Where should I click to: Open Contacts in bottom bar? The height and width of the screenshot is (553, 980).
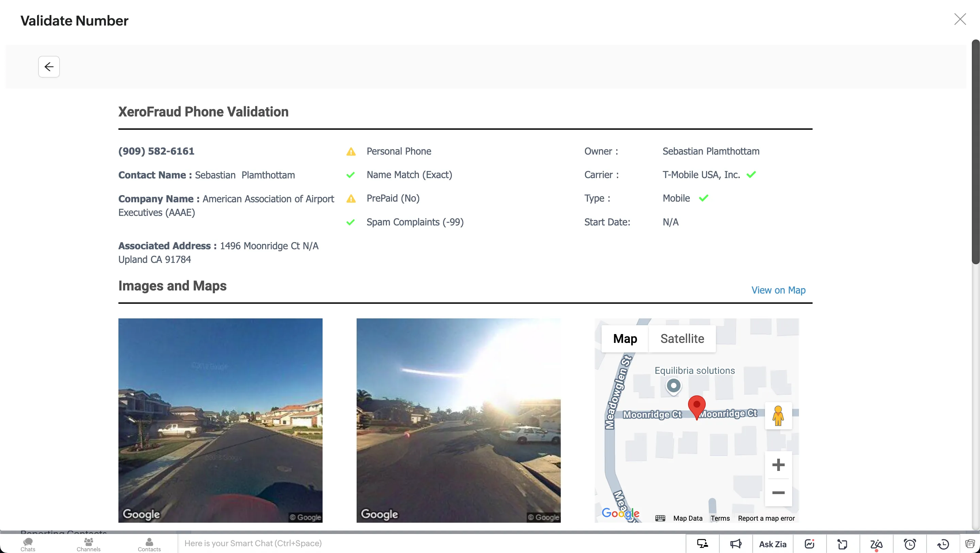pyautogui.click(x=149, y=544)
